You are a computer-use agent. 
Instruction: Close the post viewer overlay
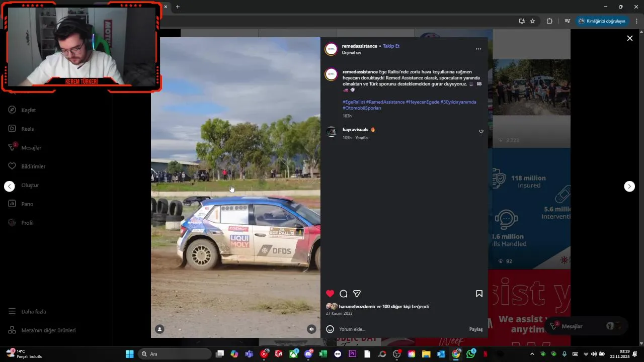pos(629,38)
